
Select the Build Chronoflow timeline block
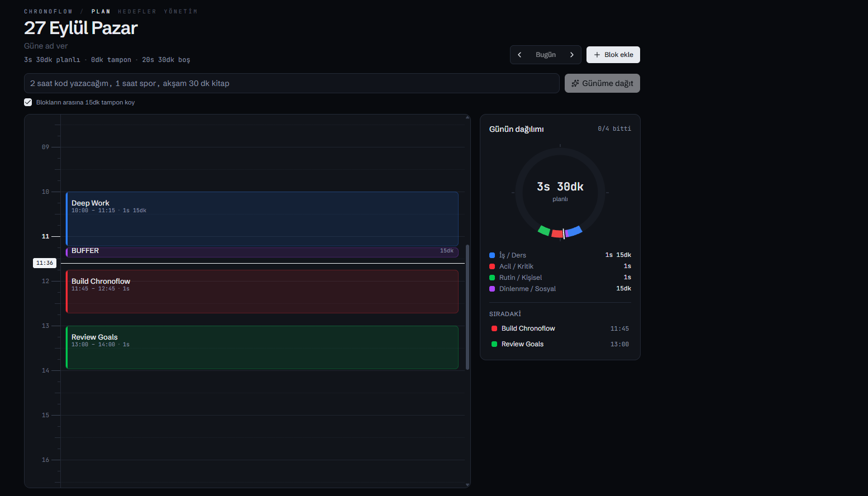point(262,292)
